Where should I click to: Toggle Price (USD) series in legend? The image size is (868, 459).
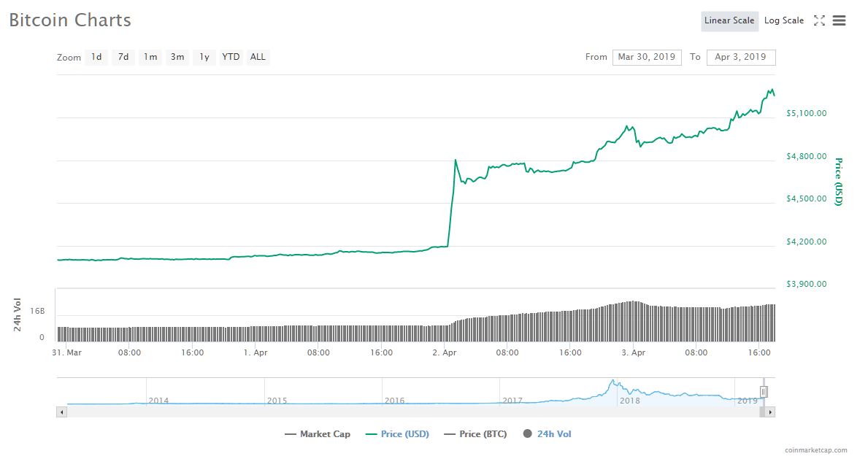click(x=397, y=434)
